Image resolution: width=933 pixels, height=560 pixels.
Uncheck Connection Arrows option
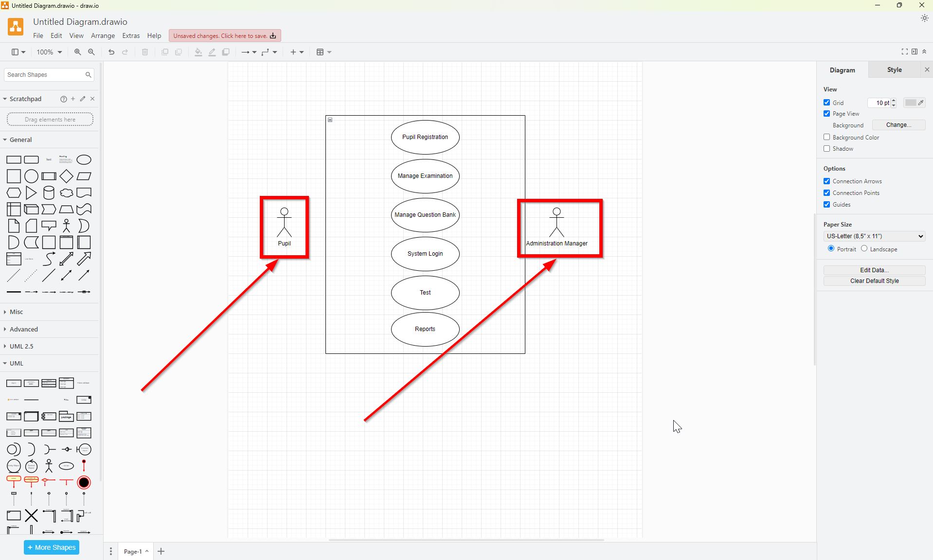(x=826, y=181)
